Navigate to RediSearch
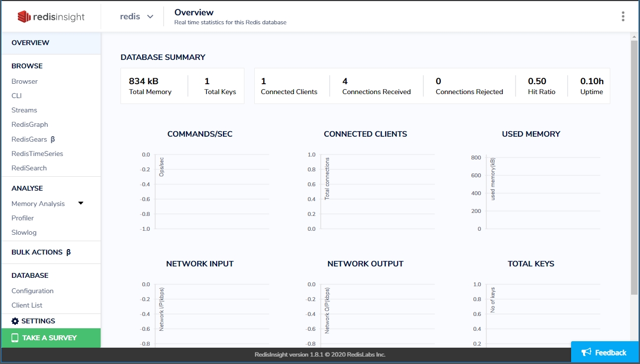Viewport: 640px width, 364px height. pos(29,168)
